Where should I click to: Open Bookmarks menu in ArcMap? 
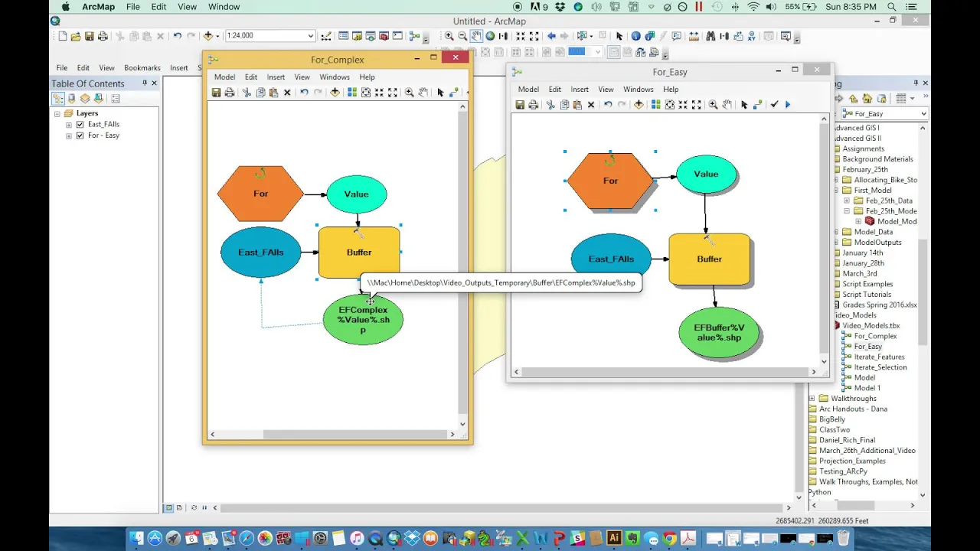(142, 68)
